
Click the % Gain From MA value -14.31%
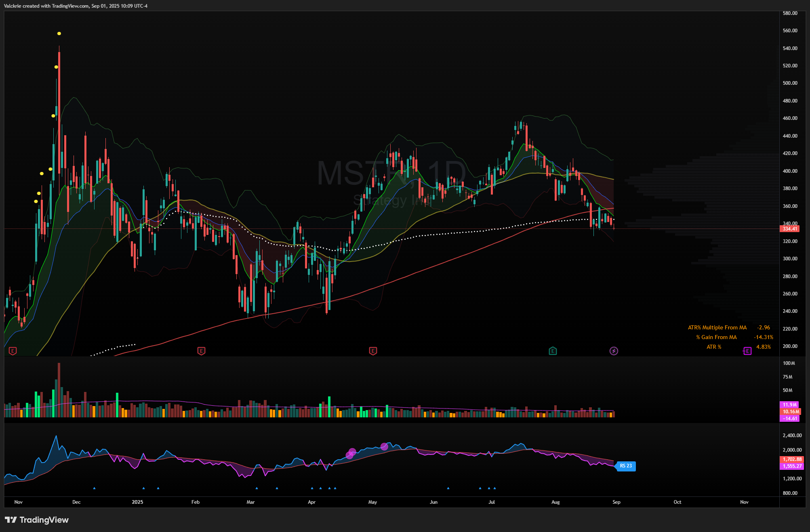click(x=763, y=337)
